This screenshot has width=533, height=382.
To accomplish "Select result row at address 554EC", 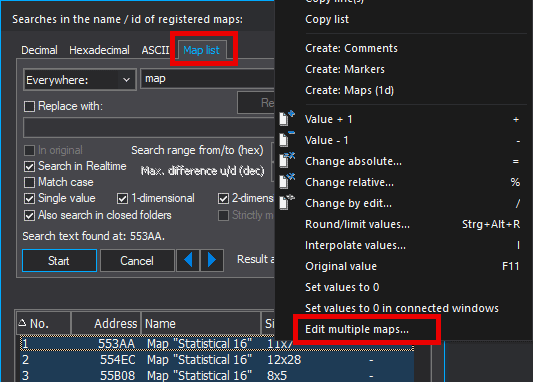I will (x=217, y=360).
